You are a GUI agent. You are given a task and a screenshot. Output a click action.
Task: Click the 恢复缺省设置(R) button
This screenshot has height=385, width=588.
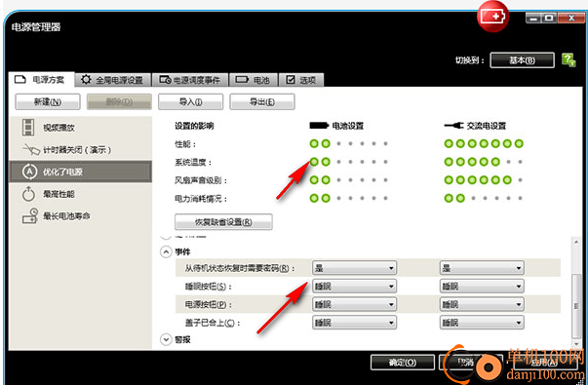coord(223,222)
